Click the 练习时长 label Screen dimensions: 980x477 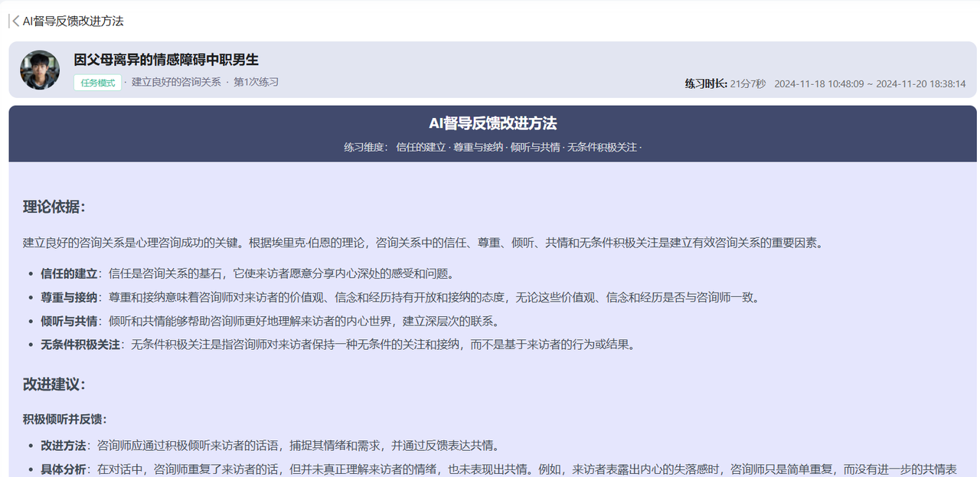706,83
